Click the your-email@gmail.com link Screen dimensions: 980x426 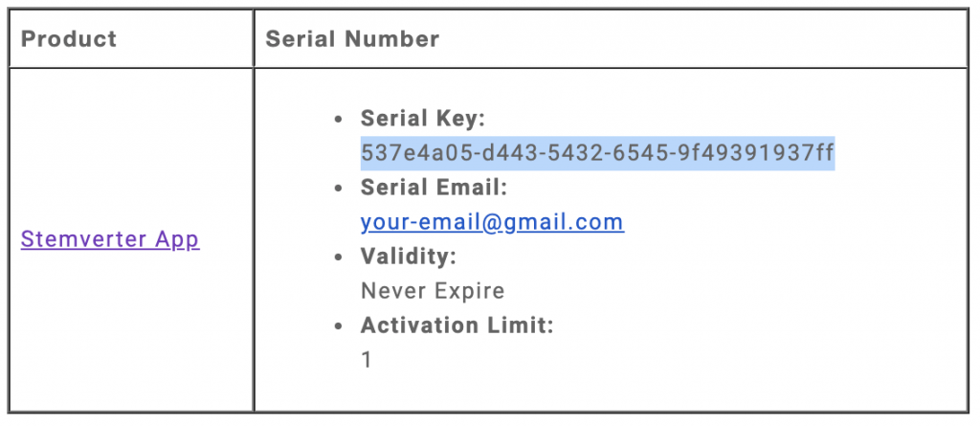pyautogui.click(x=492, y=222)
